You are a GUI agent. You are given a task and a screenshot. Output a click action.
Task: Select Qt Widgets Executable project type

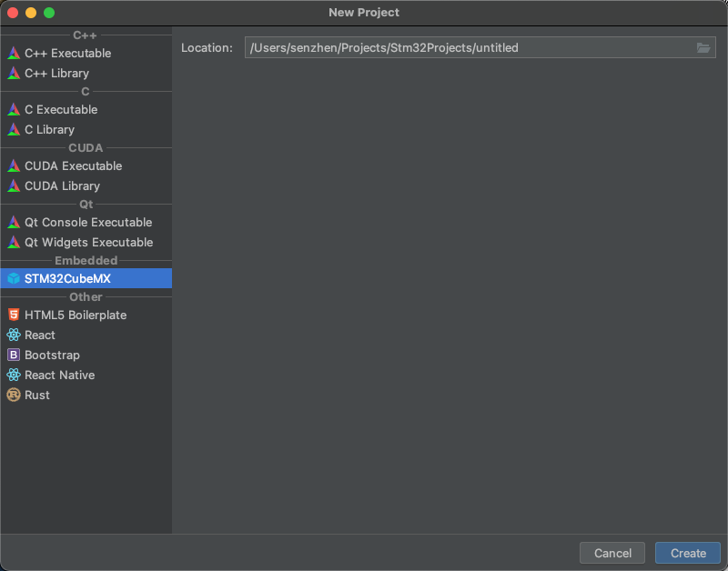pos(88,243)
